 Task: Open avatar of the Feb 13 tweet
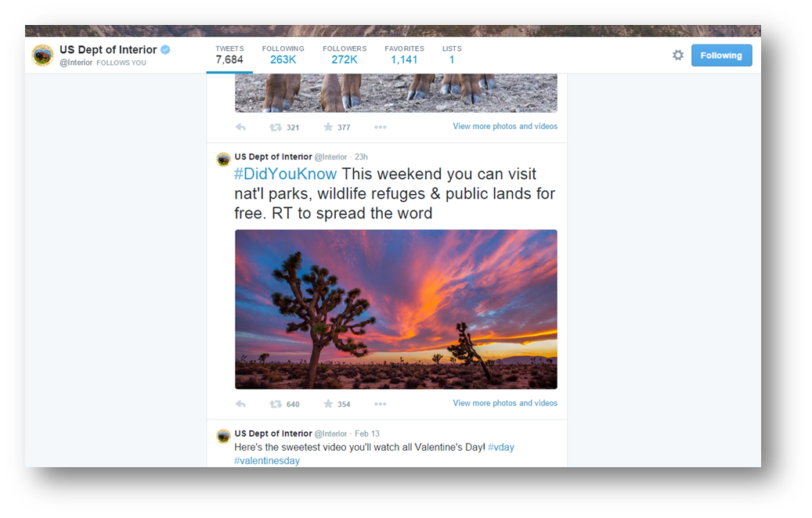tap(223, 437)
